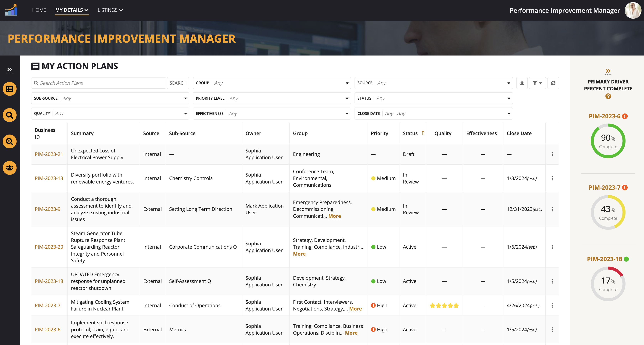Click More link in PIM-2023-9 group cell

click(x=335, y=216)
